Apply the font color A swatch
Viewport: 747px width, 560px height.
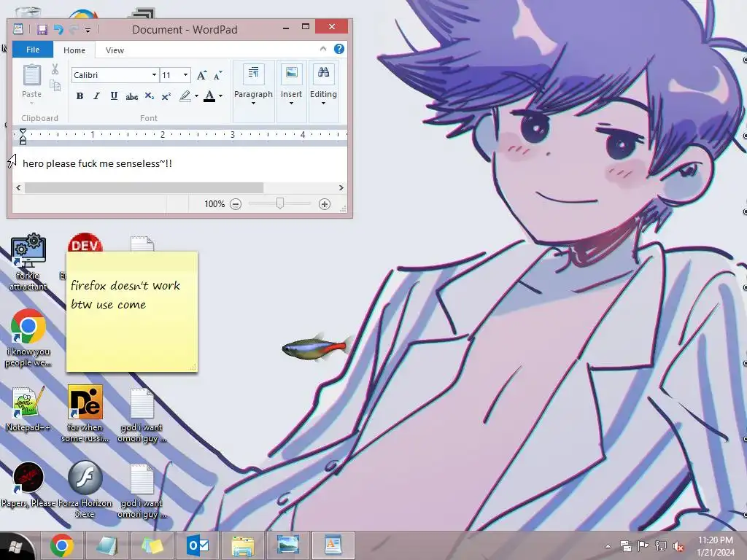tap(209, 96)
